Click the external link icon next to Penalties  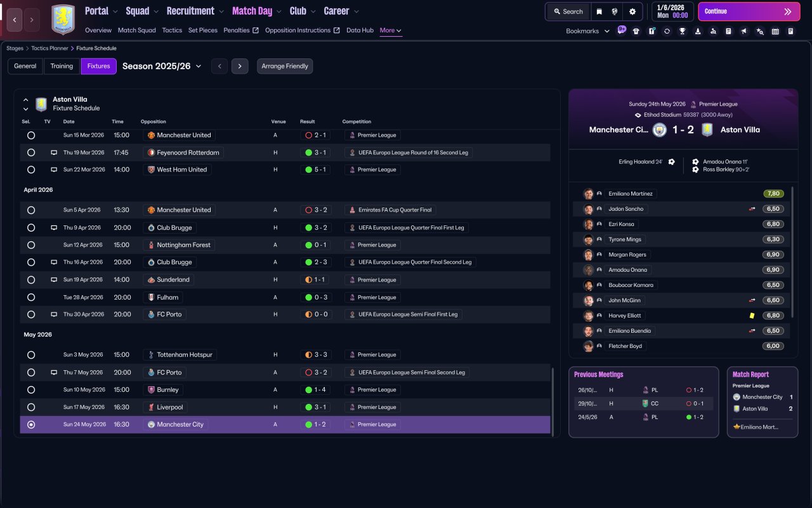pyautogui.click(x=256, y=30)
